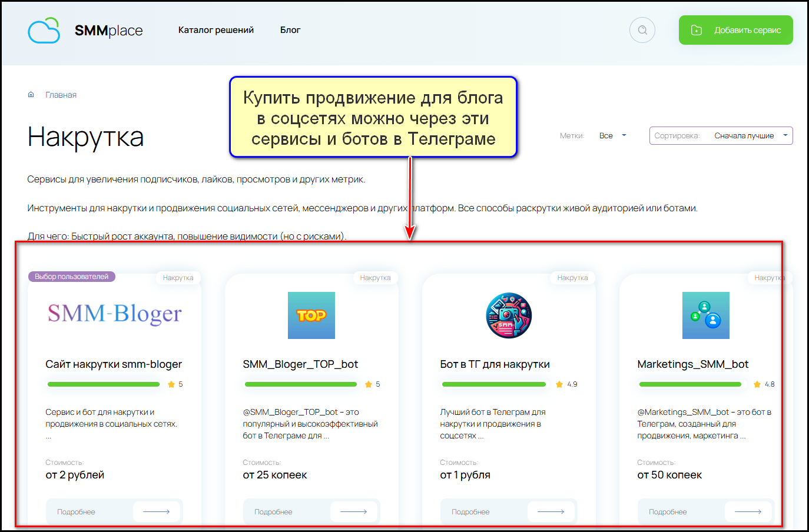Follow the Главная breadcrumb link
Viewport: 809px width, 532px height.
coord(61,95)
